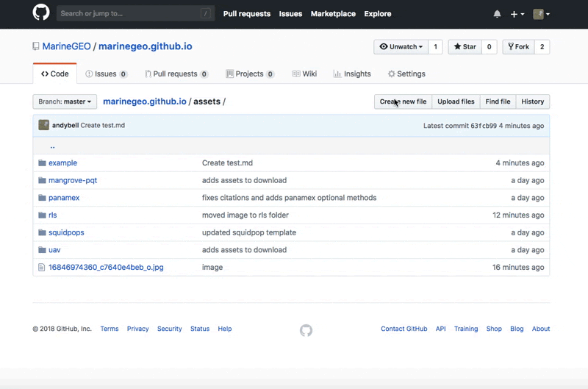588x389 pixels.
Task: Open the forks count 2
Action: click(x=542, y=47)
